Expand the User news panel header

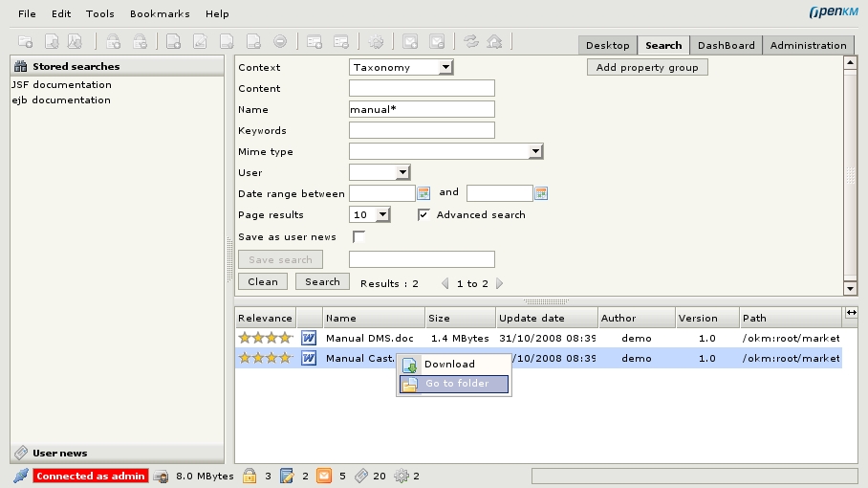pos(118,454)
